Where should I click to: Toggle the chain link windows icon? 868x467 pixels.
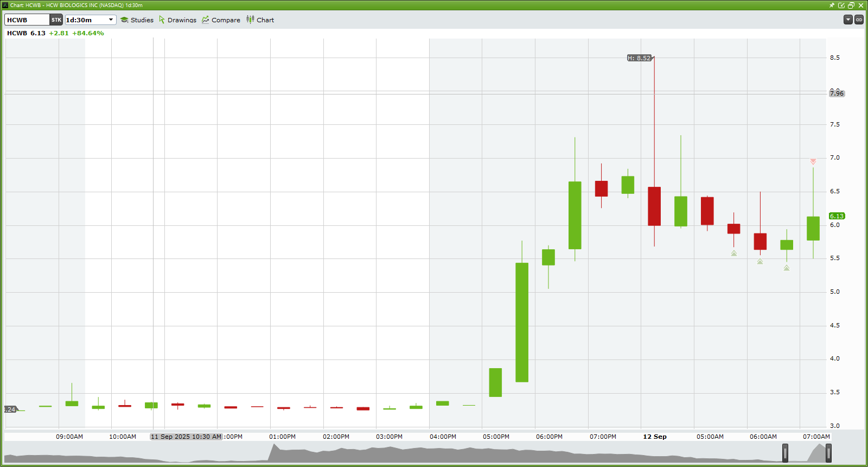(859, 20)
